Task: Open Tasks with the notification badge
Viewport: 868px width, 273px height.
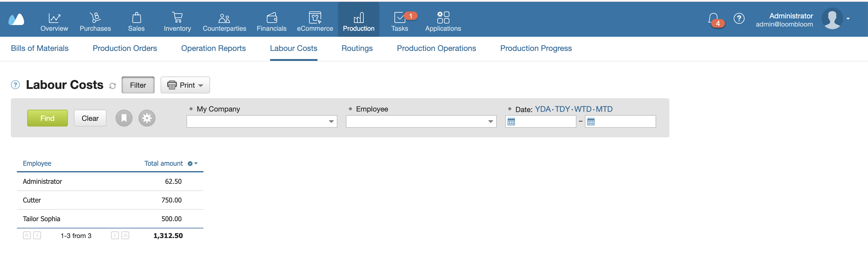Action: tap(400, 17)
